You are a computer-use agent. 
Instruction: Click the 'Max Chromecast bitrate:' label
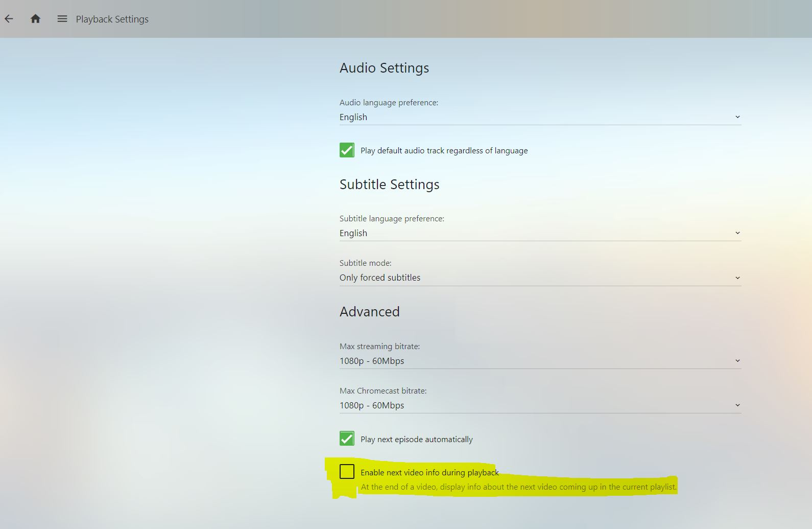[383, 390]
